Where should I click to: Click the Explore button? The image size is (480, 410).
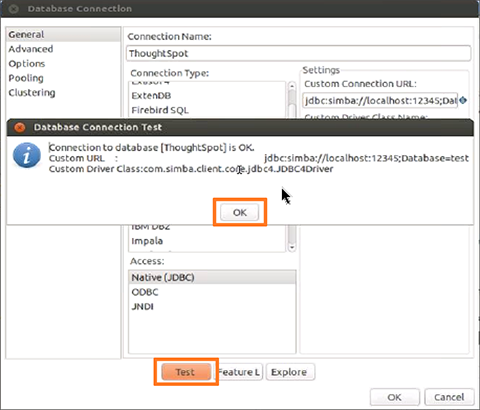tap(290, 372)
